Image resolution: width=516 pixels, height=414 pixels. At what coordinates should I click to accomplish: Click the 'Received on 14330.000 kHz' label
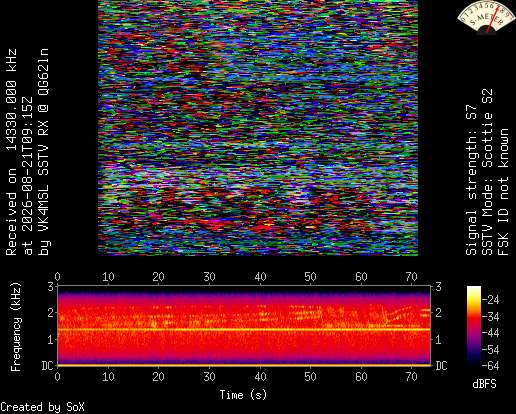coord(11,152)
